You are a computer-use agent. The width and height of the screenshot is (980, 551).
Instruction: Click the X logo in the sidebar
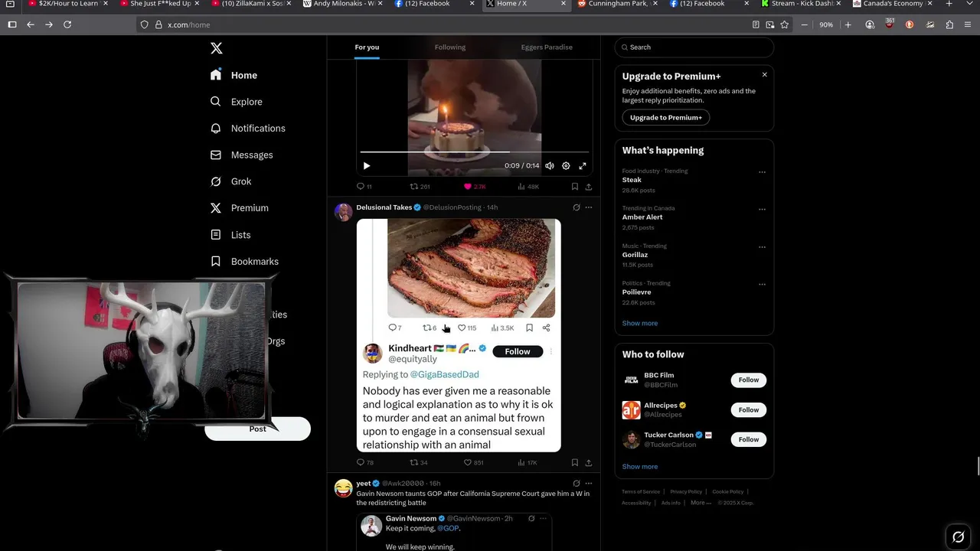coord(217,48)
